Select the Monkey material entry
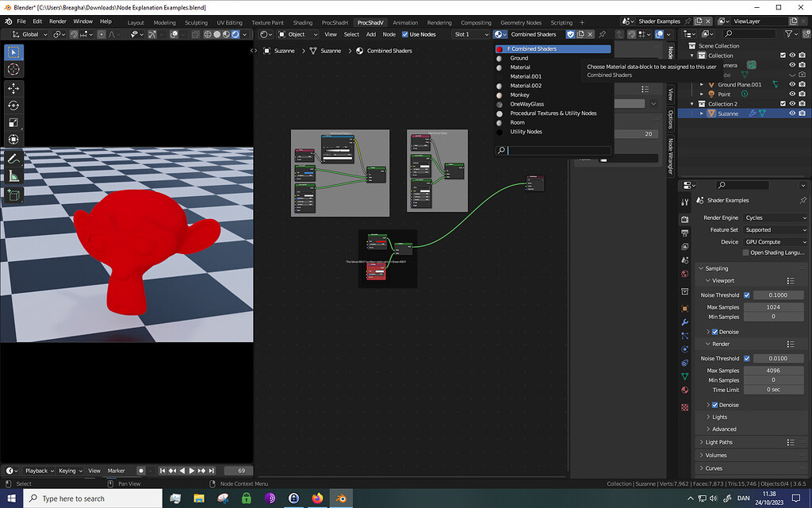The image size is (812, 508). [519, 94]
